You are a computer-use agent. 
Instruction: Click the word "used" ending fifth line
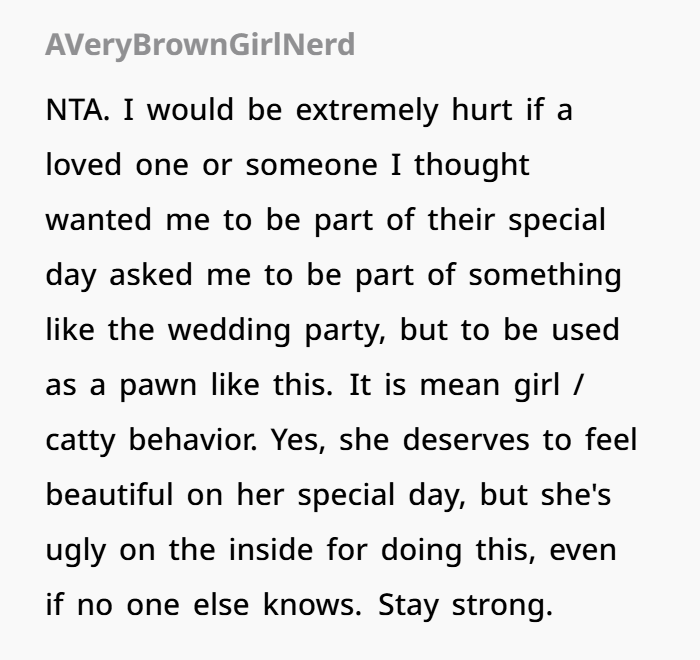585,330
